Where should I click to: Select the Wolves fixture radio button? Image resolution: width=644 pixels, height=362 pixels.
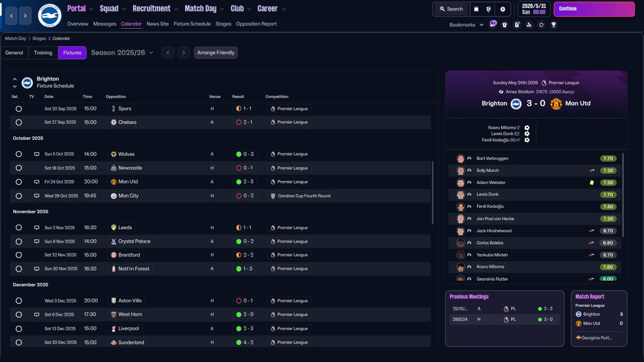19,154
